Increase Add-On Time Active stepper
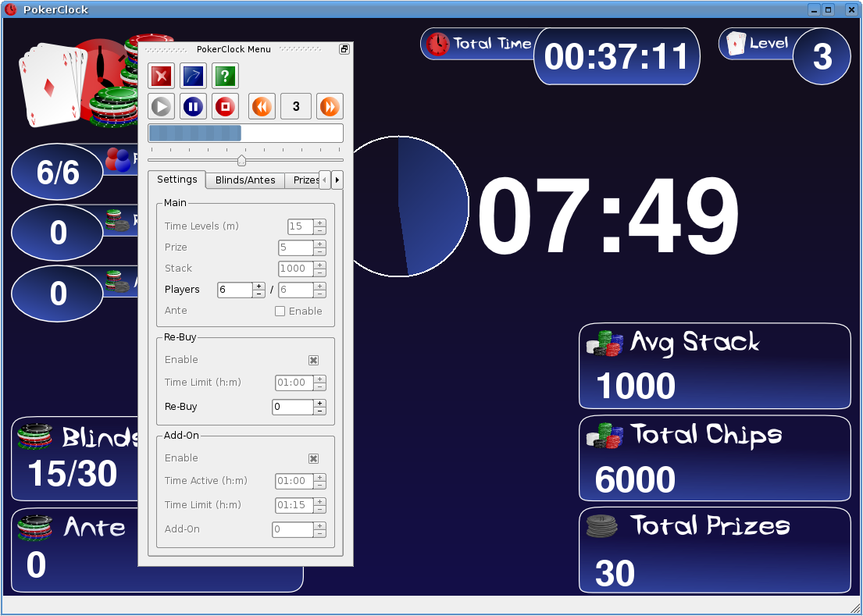This screenshot has height=616, width=863. [319, 477]
